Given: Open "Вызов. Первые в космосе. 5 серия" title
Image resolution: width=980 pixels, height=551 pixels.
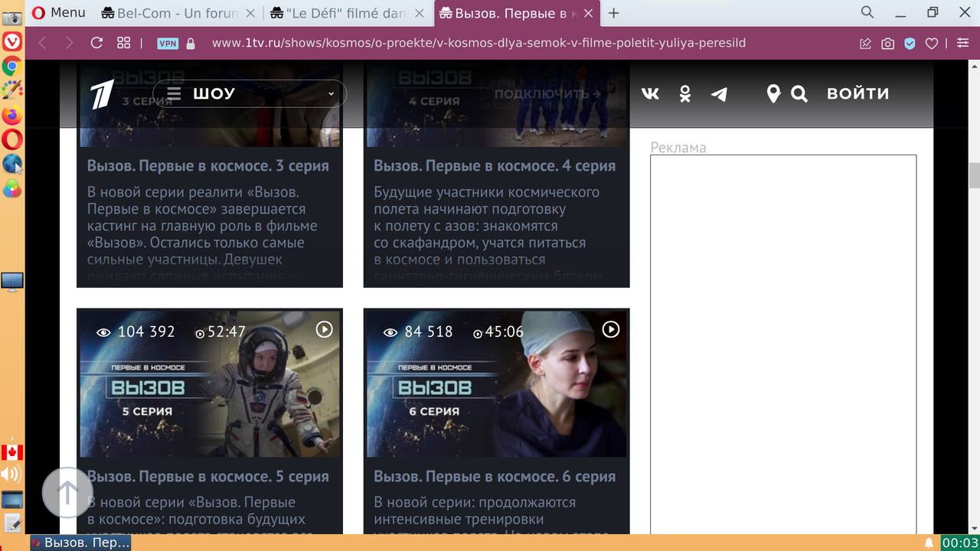Looking at the screenshot, I should click(x=208, y=477).
